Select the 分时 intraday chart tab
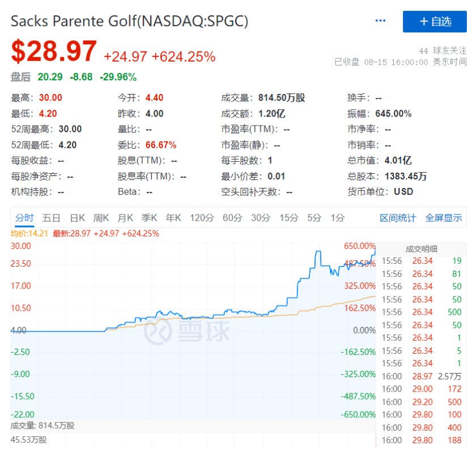The height and width of the screenshot is (450, 476). pyautogui.click(x=24, y=218)
